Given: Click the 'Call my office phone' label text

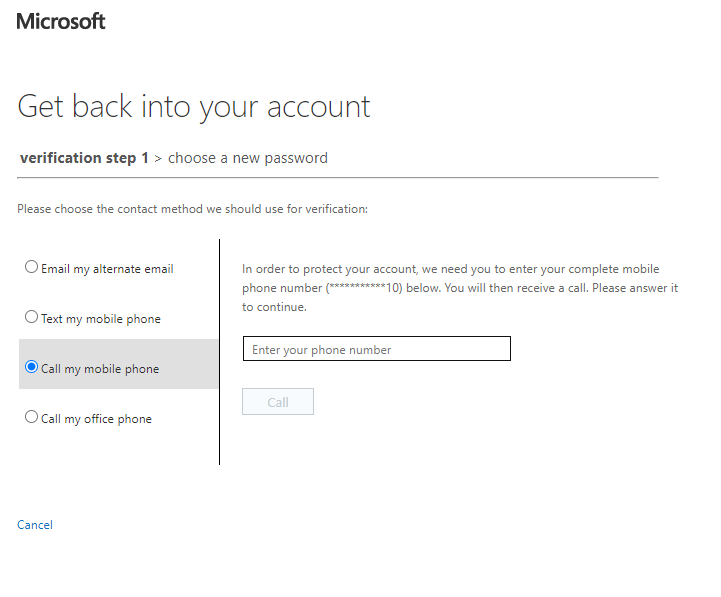Looking at the screenshot, I should click(x=96, y=419).
